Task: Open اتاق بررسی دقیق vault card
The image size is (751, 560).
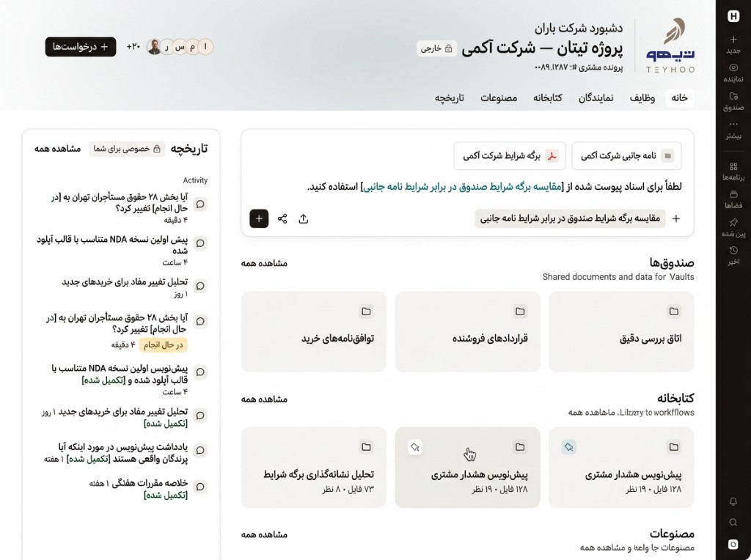Action: click(621, 332)
